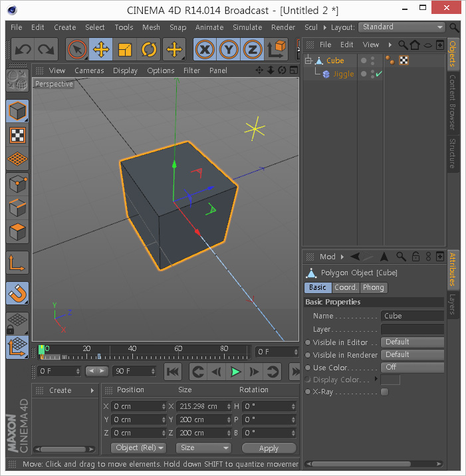Switch to Phong tab
Viewport: 466px width, 476px height.
[x=374, y=287]
